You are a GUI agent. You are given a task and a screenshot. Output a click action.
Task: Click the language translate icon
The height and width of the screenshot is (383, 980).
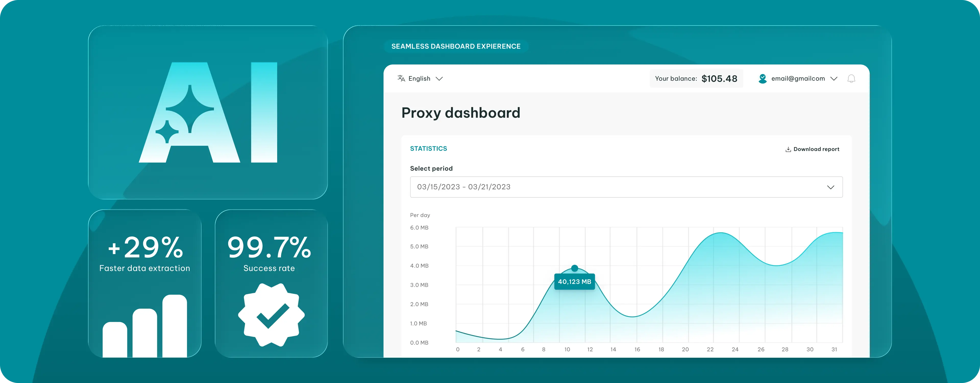(401, 78)
